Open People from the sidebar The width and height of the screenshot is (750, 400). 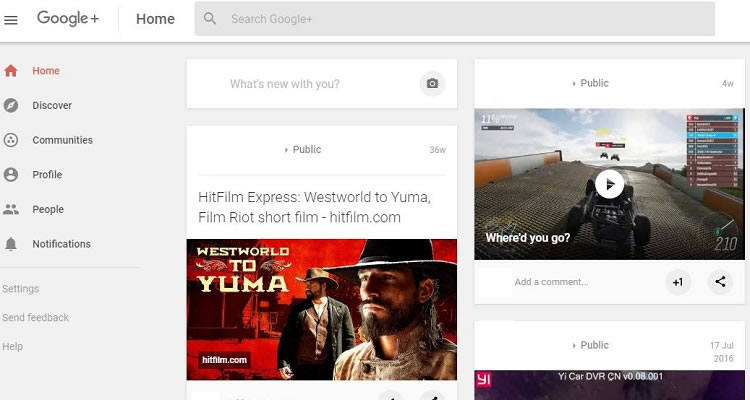pos(48,209)
